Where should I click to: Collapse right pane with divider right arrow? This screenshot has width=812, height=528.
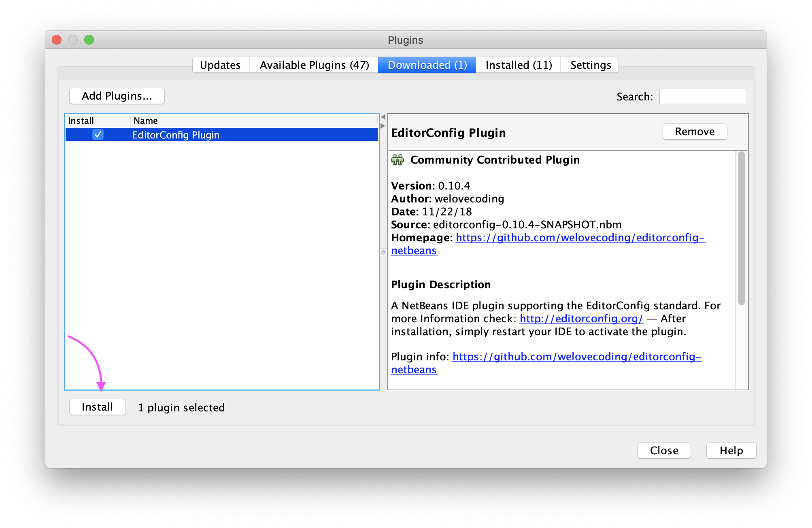[x=383, y=126]
